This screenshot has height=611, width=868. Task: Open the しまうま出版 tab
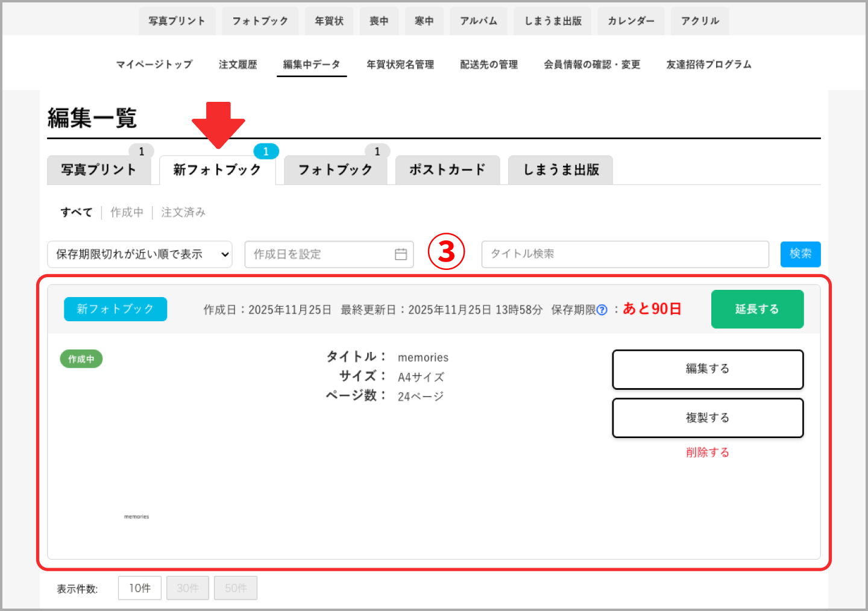(560, 169)
